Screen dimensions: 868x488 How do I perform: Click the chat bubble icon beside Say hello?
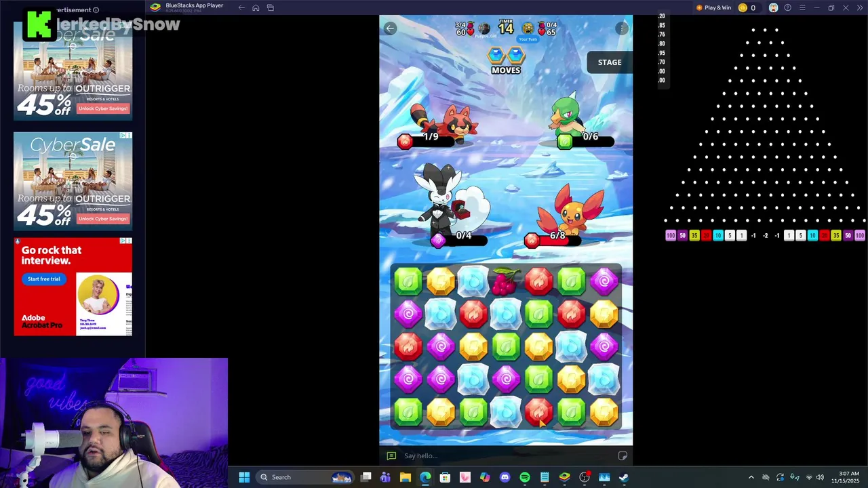point(391,456)
